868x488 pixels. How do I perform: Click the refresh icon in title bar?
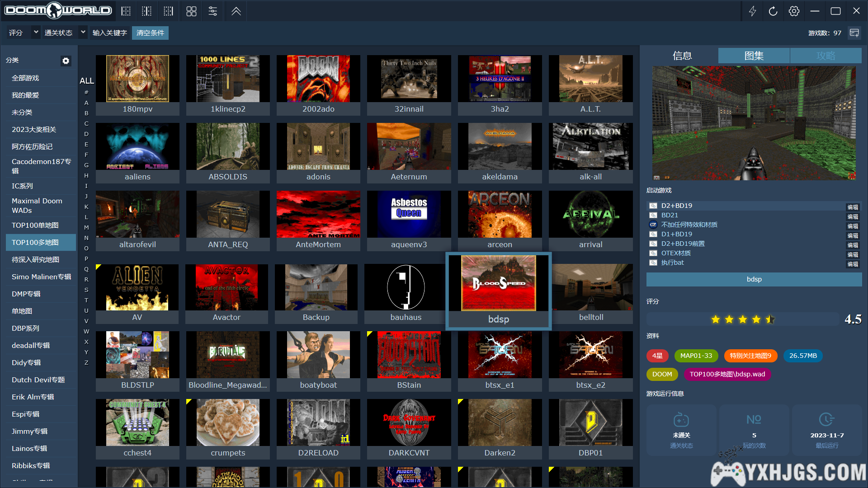coord(773,11)
